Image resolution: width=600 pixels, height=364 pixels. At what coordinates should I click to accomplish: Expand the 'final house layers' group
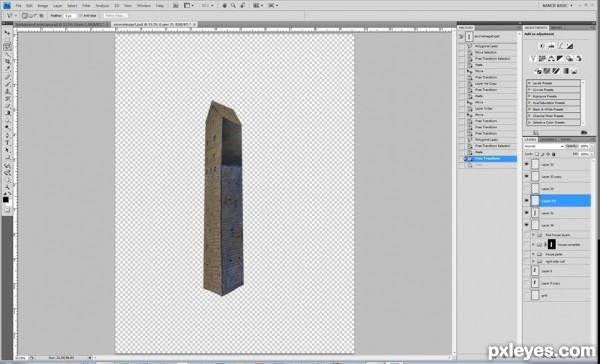(533, 235)
